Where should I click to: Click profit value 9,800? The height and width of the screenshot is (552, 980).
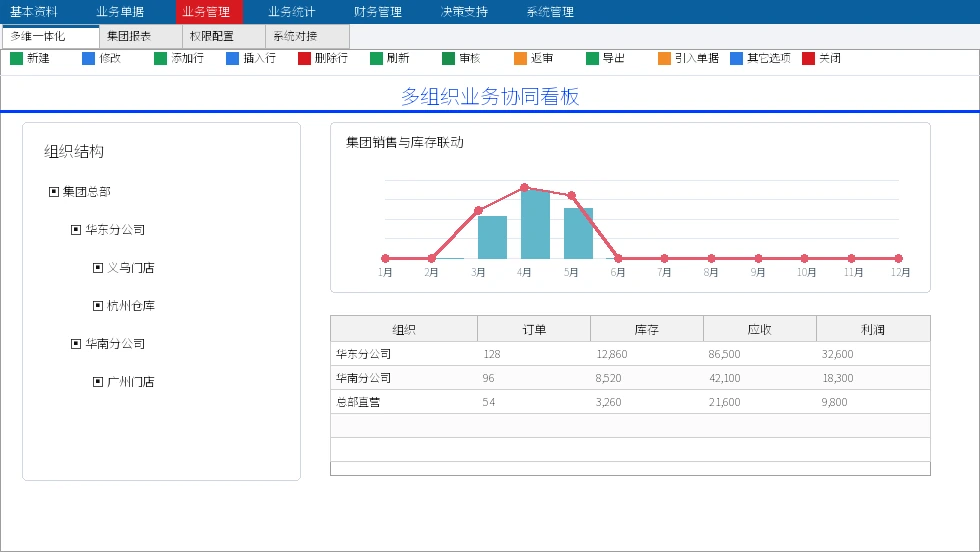(835, 403)
